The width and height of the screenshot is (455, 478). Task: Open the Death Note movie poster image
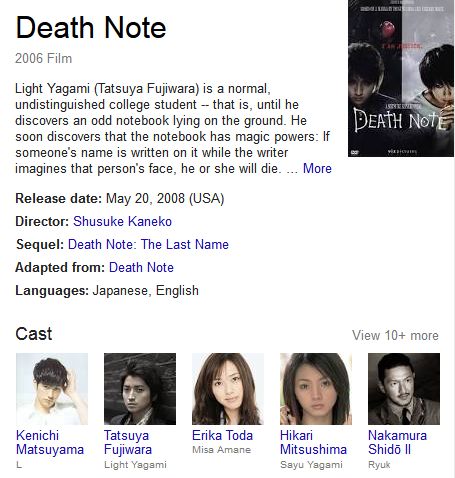[401, 78]
